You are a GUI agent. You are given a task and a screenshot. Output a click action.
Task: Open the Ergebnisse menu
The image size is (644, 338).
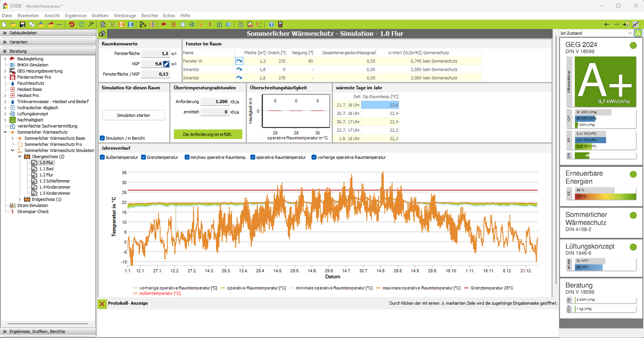pyautogui.click(x=76, y=16)
